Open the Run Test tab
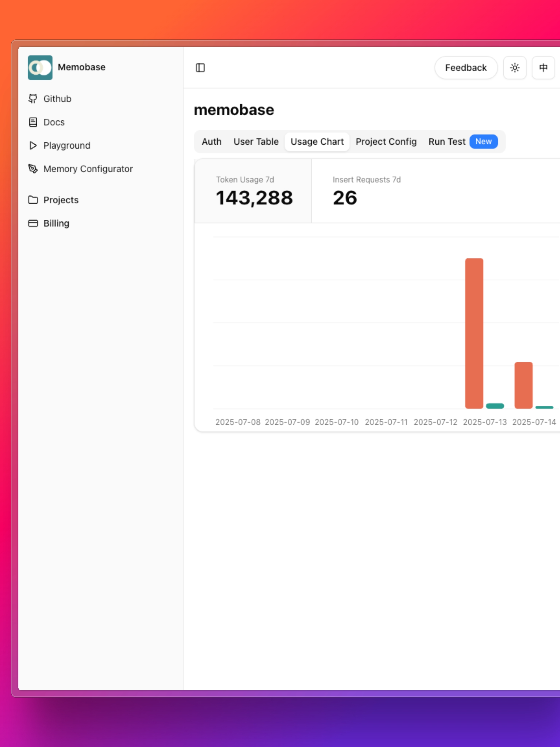Image resolution: width=560 pixels, height=747 pixels. pos(447,141)
